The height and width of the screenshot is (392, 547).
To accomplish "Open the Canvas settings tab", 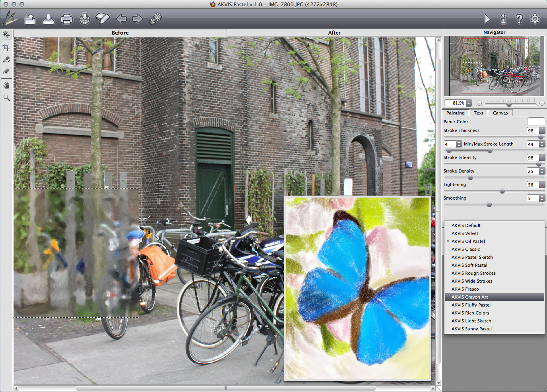I will pos(500,113).
